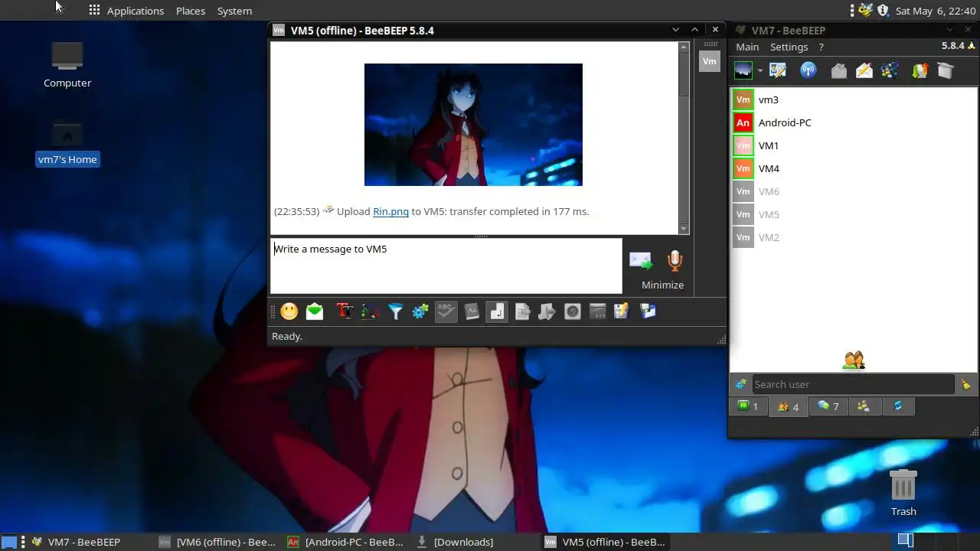Click the green envelope icon in chat toolbar
Screen dimensions: 980x551
click(315, 311)
